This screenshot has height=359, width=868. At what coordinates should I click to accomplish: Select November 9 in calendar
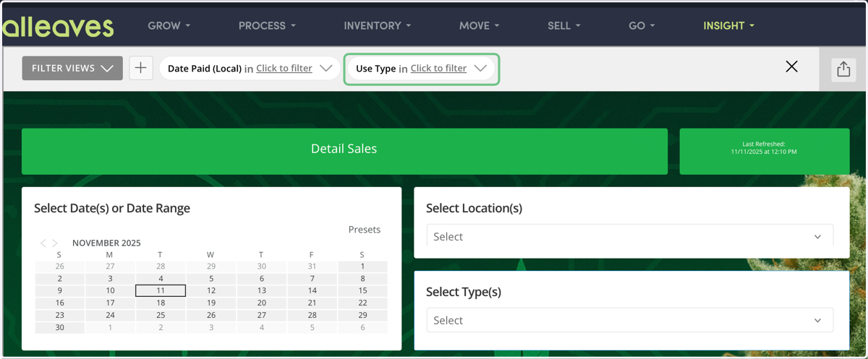click(59, 290)
